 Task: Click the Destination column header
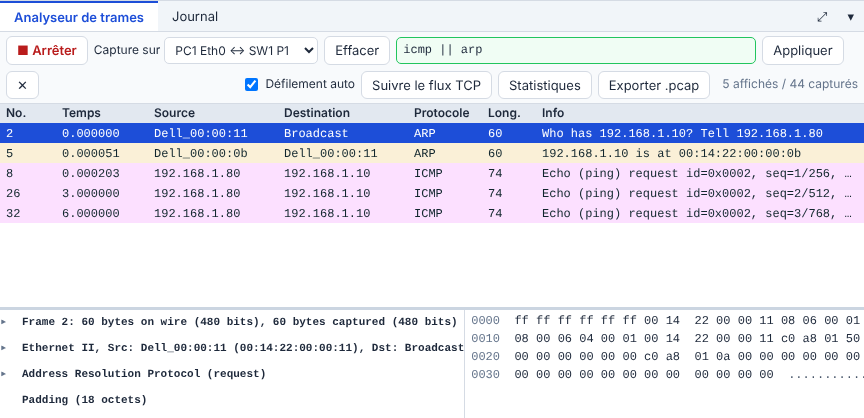point(317,113)
